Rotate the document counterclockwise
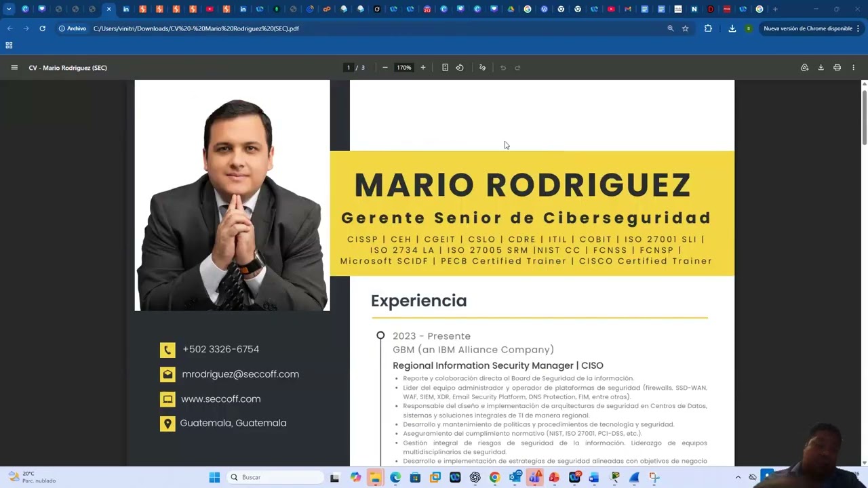The image size is (868, 488). pos(460,68)
